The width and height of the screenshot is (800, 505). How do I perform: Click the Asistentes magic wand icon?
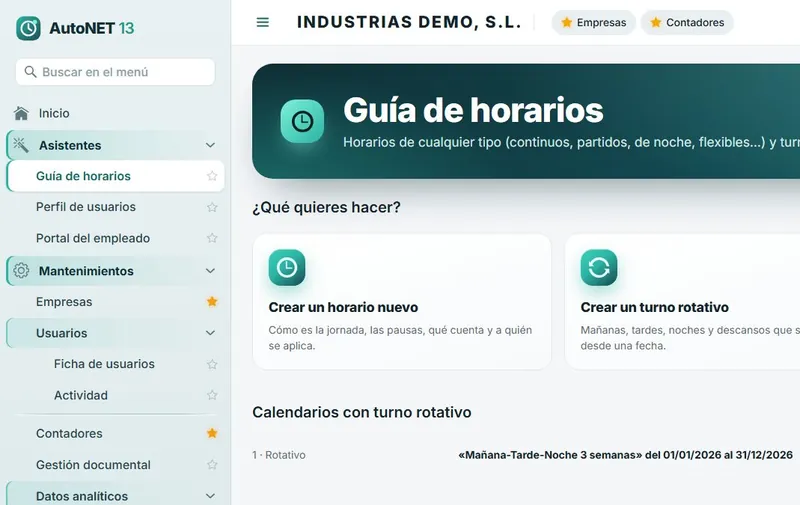click(21, 145)
